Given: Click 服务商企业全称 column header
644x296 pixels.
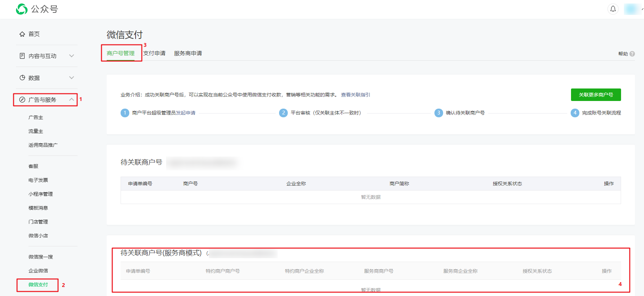Looking at the screenshot, I should [x=460, y=271].
